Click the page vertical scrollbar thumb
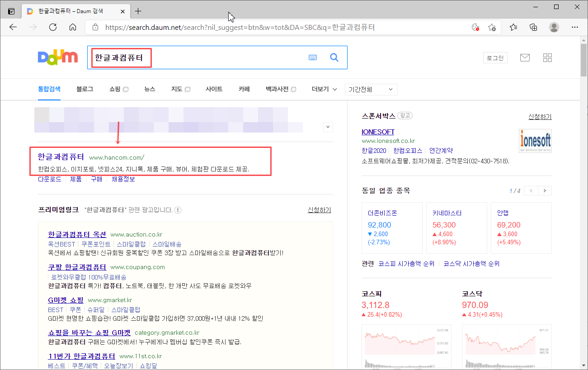Viewport: 588px width, 370px height. 583,61
